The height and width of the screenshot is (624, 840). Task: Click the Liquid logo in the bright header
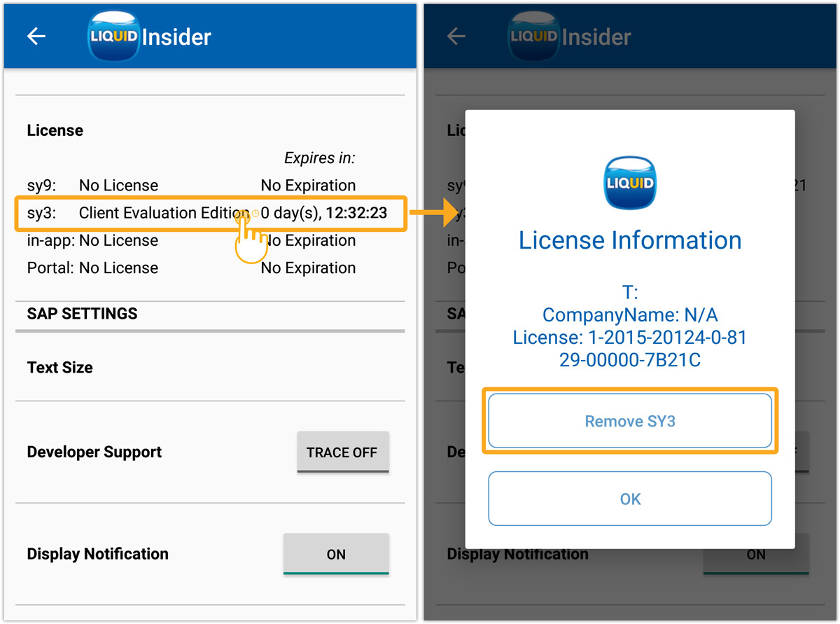tap(113, 36)
